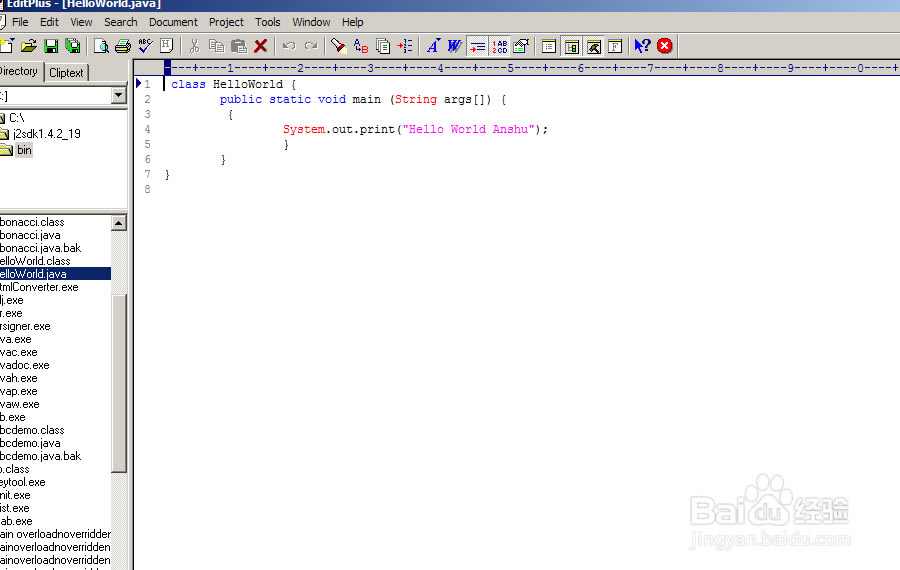The image size is (900, 570).
Task: Click the Font toolbar icon
Action: point(433,46)
